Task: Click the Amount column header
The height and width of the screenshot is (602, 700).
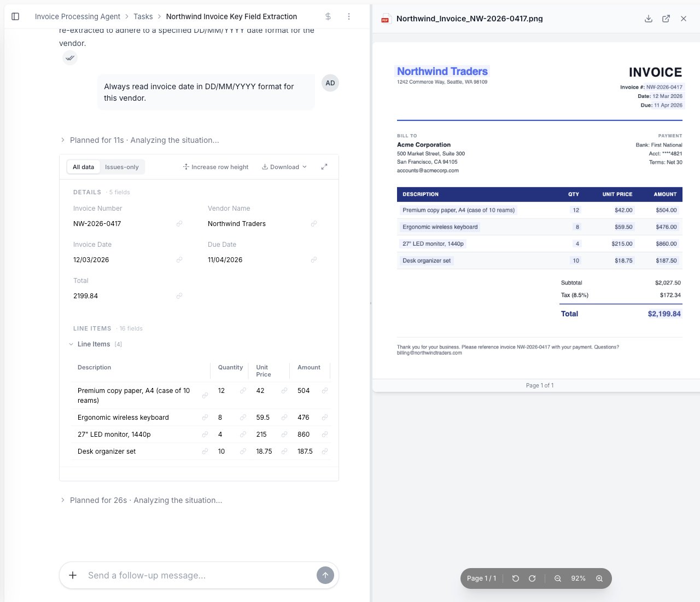Action: (309, 367)
